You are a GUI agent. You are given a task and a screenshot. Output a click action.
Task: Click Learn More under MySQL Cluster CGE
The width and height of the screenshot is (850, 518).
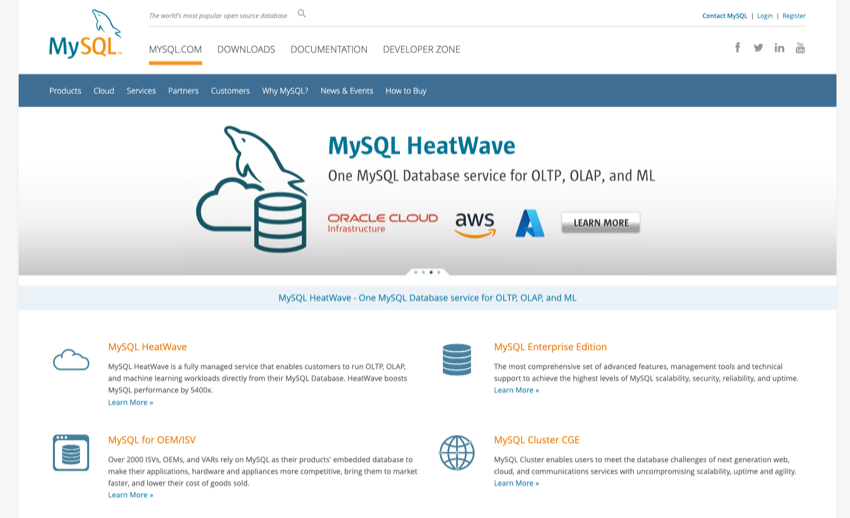pos(517,483)
